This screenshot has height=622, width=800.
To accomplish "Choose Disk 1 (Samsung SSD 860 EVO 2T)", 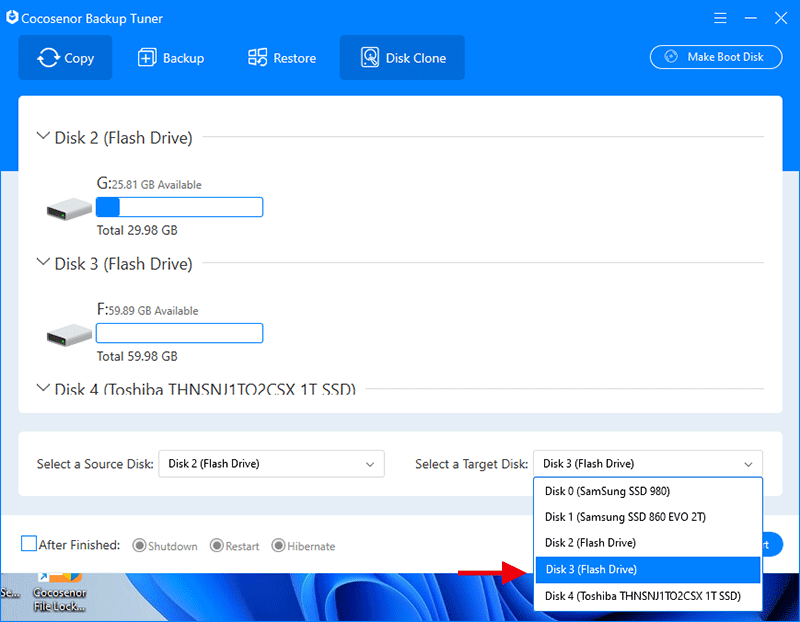I will (648, 517).
